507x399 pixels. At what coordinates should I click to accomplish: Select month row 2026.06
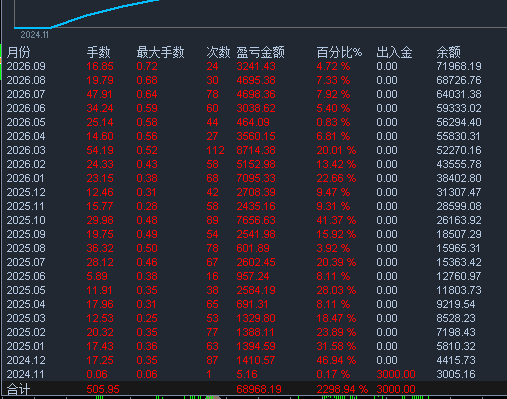click(253, 108)
